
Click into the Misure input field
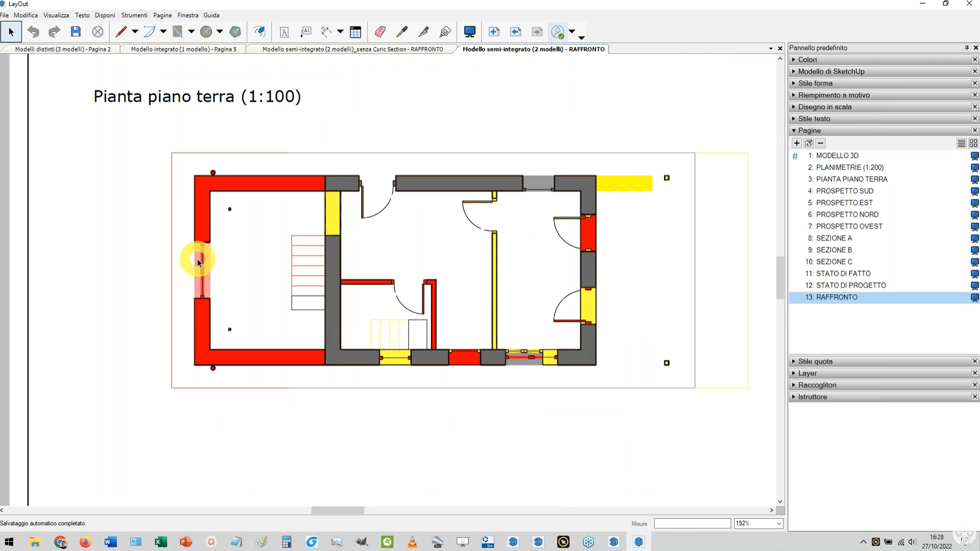(x=692, y=524)
